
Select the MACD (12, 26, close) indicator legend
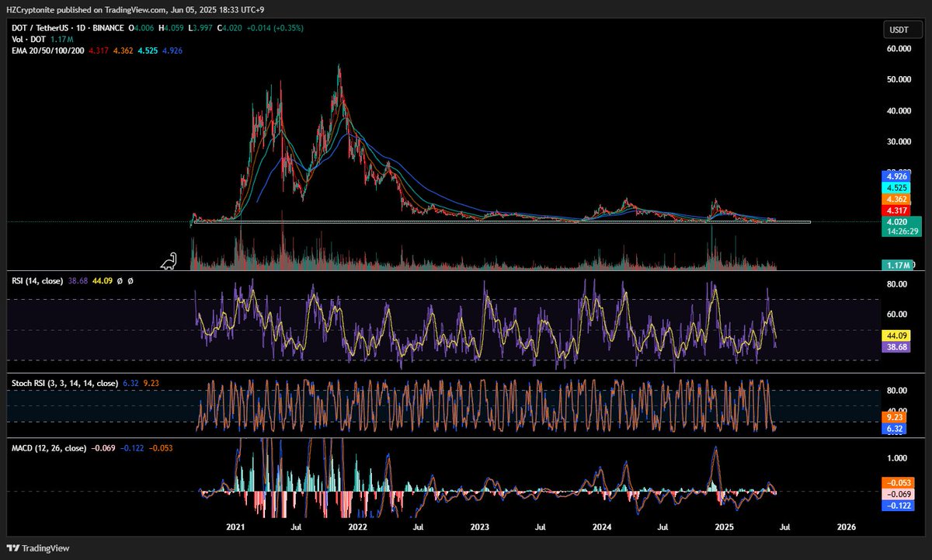48,448
